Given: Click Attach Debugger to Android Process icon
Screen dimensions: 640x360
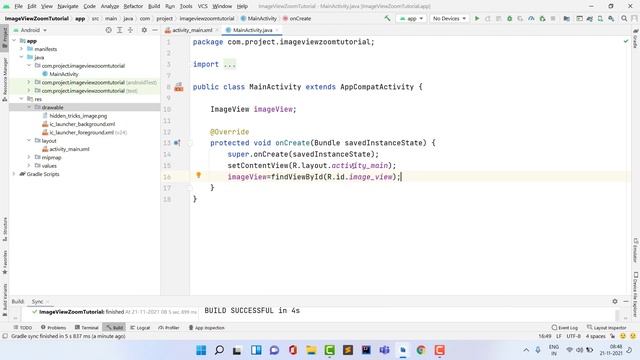Looking at the screenshot, I should click(542, 18).
